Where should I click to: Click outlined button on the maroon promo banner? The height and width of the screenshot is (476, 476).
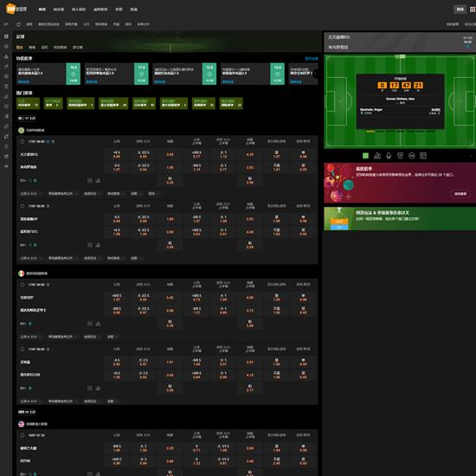[x=460, y=193]
